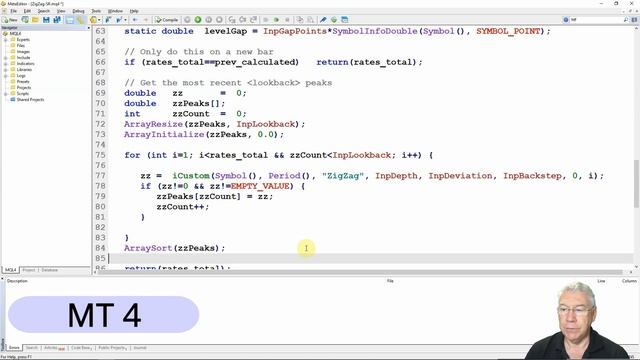
Task: Expand the Indicators folder in Navigator
Action: point(6,64)
